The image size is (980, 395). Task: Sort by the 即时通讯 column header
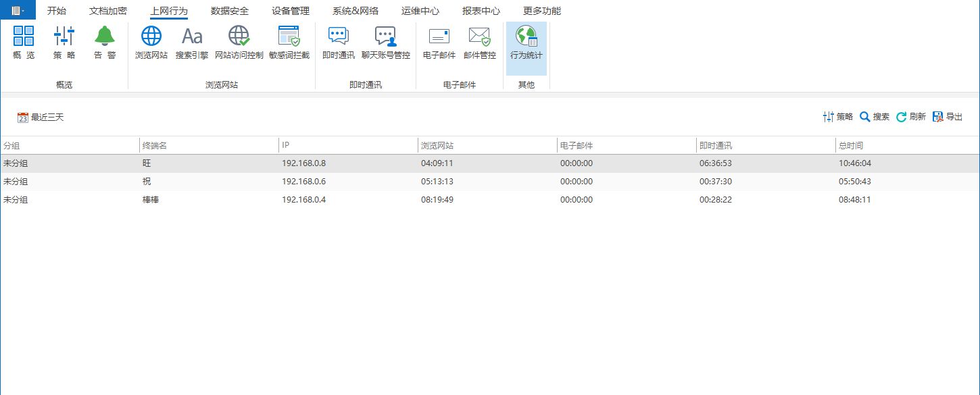[766, 145]
